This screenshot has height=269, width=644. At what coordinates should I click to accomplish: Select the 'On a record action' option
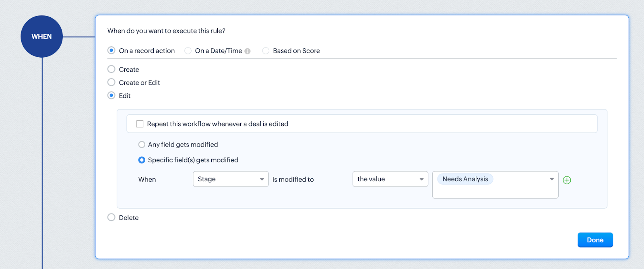pos(111,51)
